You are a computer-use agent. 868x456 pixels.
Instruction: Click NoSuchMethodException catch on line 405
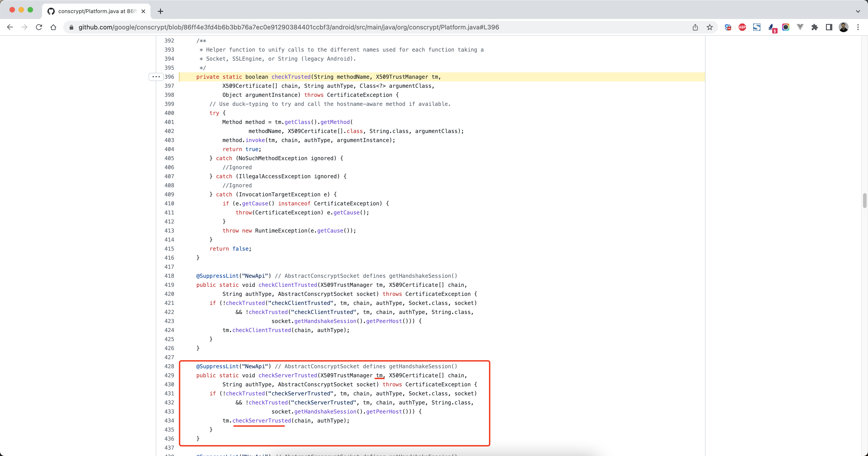[276, 158]
